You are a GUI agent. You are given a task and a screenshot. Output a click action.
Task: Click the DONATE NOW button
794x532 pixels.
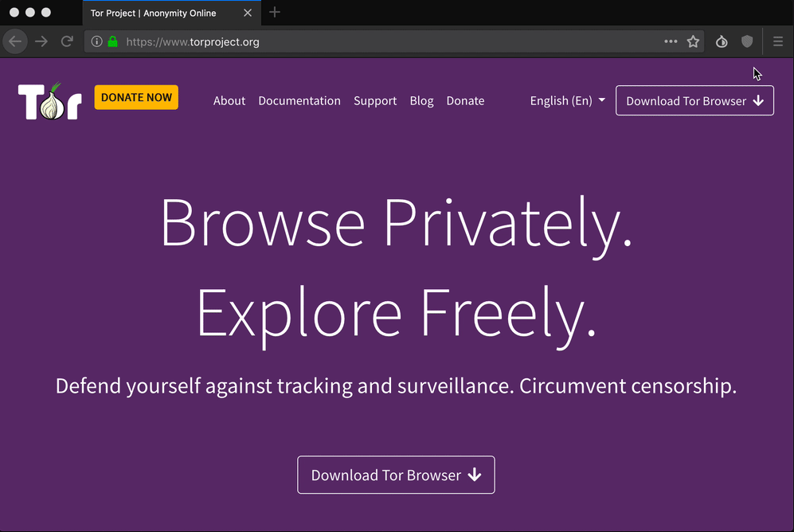[x=136, y=96]
